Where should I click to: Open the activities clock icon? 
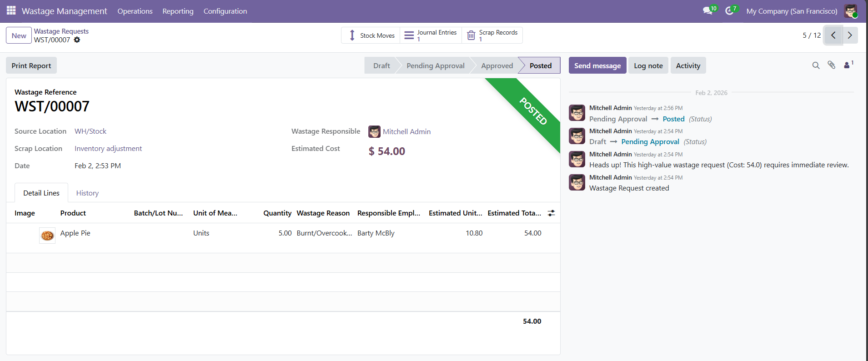point(729,11)
